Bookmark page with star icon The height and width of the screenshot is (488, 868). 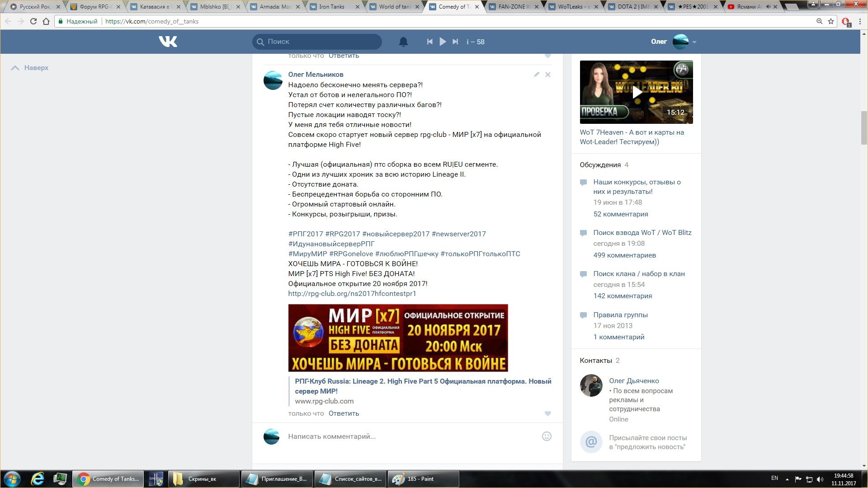click(x=831, y=21)
